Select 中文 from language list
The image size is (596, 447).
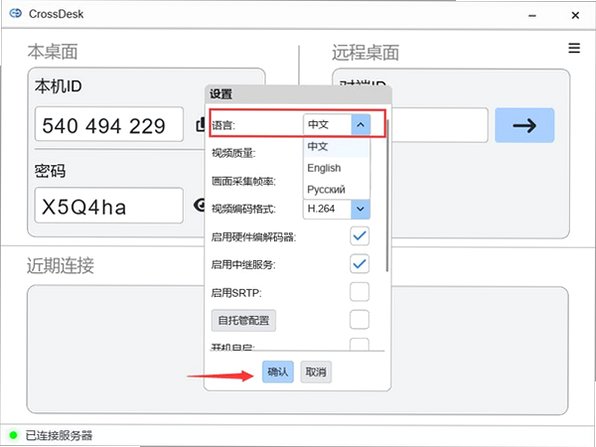click(336, 146)
